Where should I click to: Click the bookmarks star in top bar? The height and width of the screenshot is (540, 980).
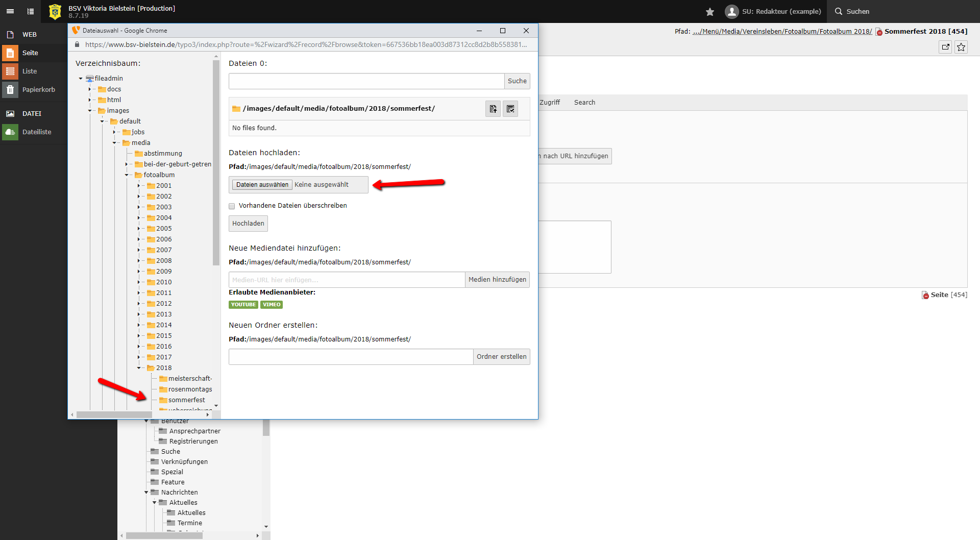tap(709, 12)
